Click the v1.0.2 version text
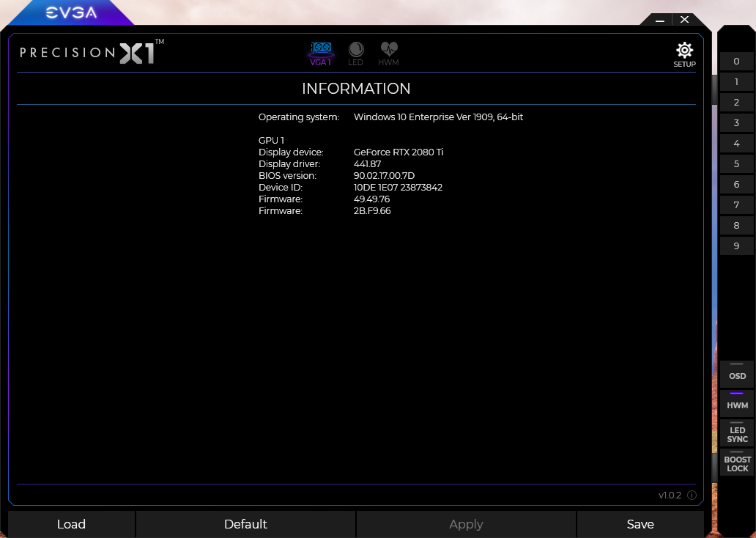756x538 pixels. click(x=670, y=495)
